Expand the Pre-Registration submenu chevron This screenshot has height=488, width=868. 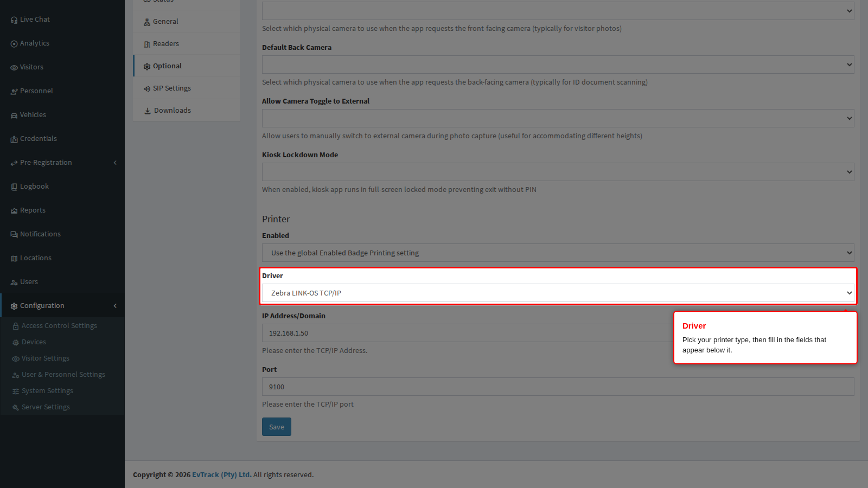(115, 163)
